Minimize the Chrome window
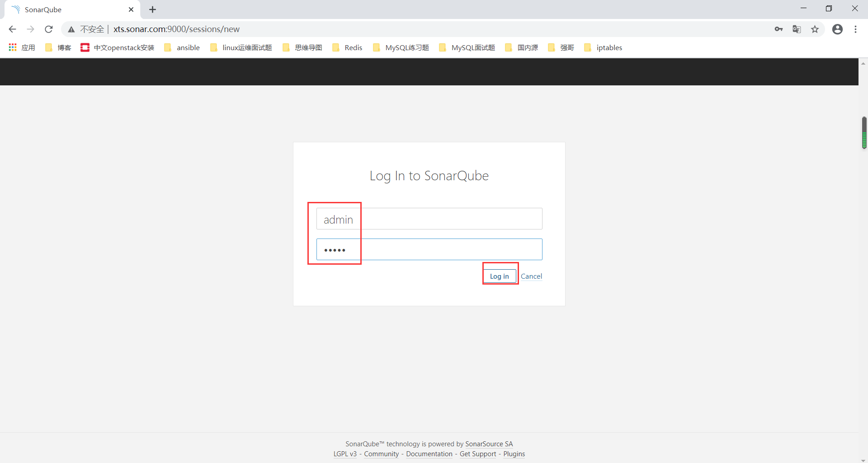 [x=803, y=9]
